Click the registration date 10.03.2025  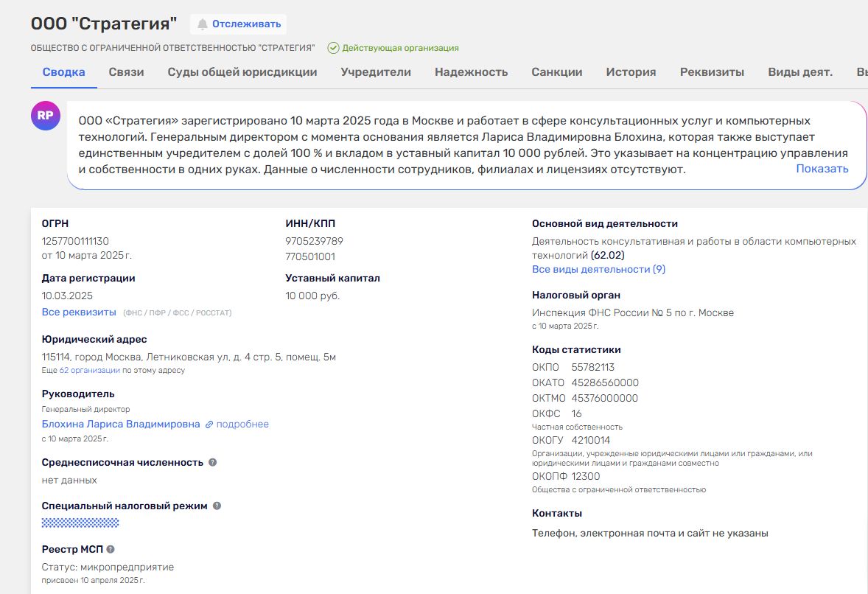[x=67, y=296]
